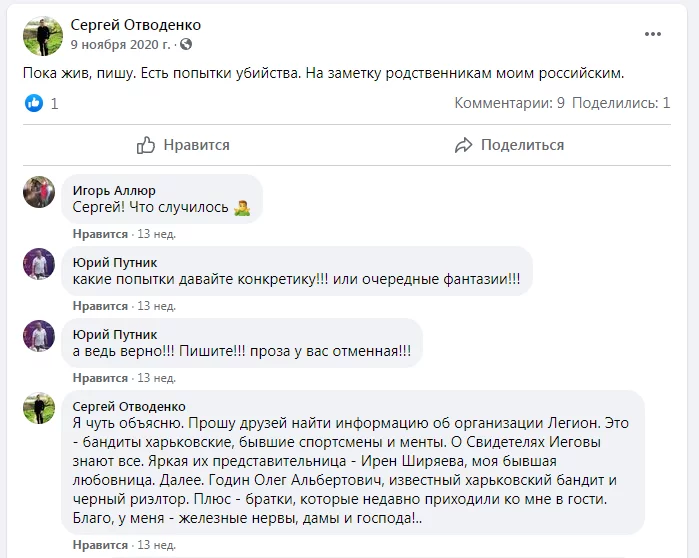Open the Комментарии: 9 comments count

pos(510,103)
